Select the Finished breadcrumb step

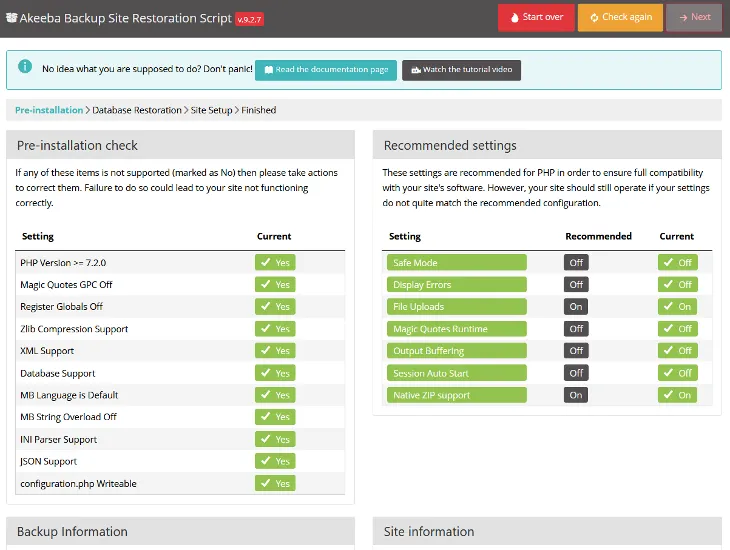point(258,110)
